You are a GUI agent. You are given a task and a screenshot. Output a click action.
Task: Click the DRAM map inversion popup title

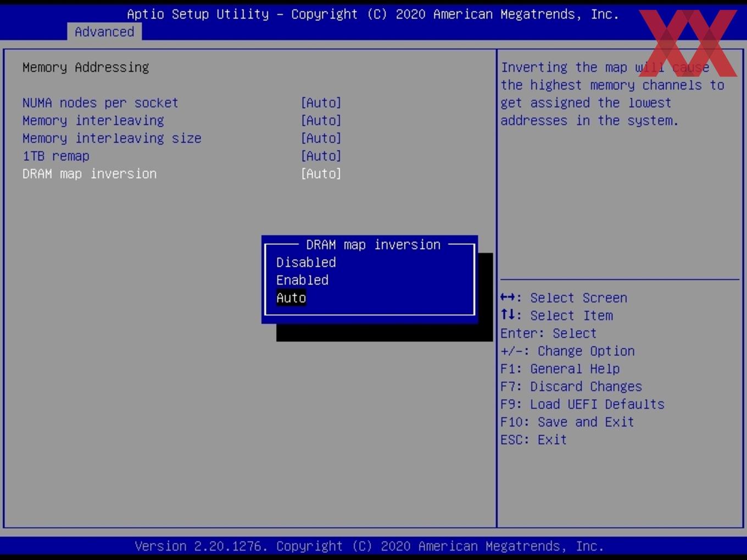[373, 245]
